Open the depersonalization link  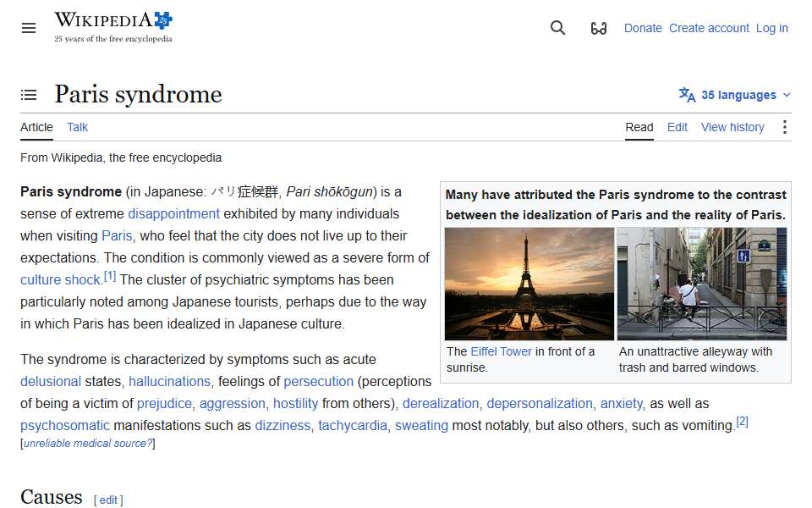[x=540, y=403]
